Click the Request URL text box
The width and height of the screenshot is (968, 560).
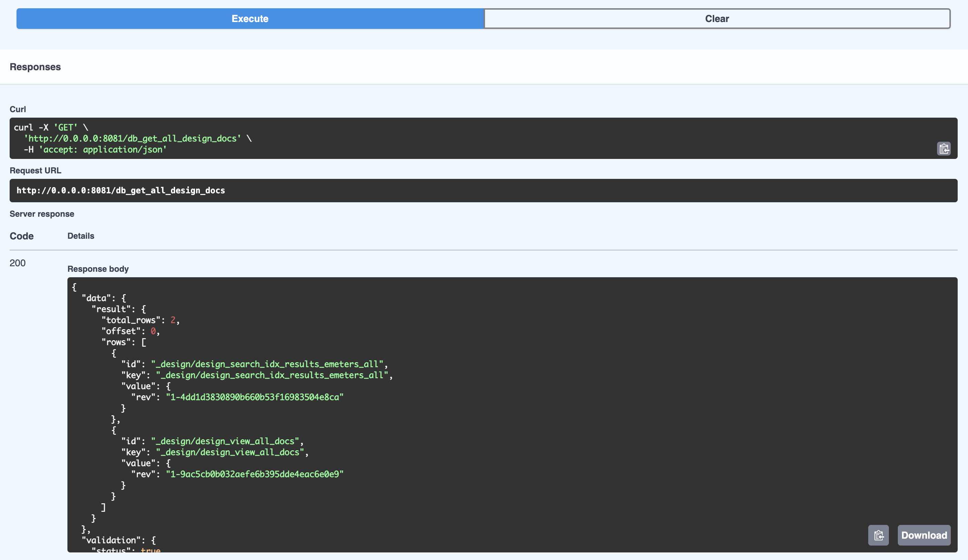tap(483, 191)
